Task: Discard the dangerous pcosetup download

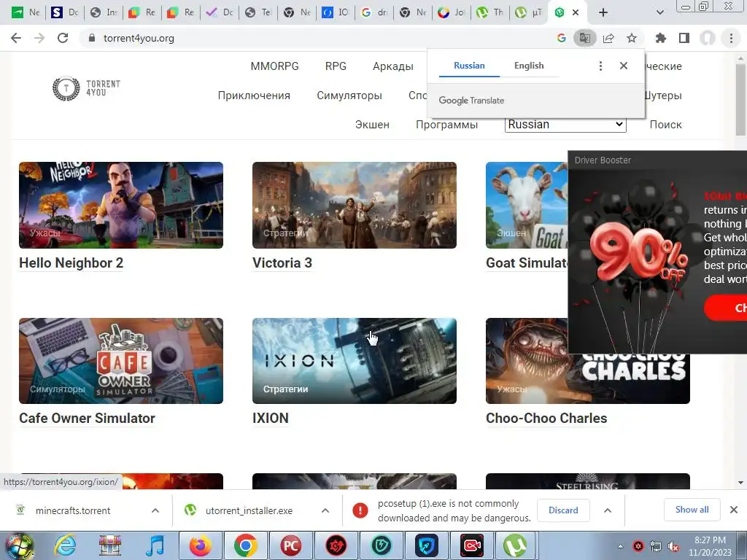Action: tap(563, 510)
